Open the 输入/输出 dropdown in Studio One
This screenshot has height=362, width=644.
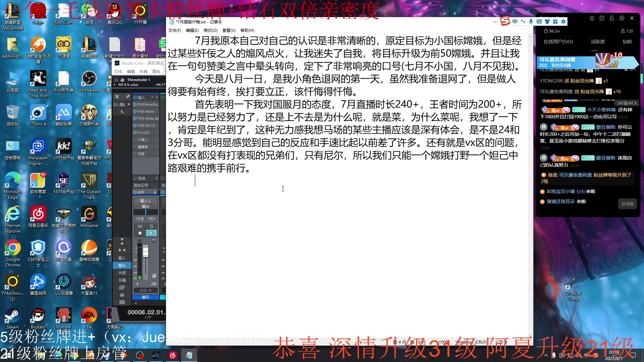[129, 104]
